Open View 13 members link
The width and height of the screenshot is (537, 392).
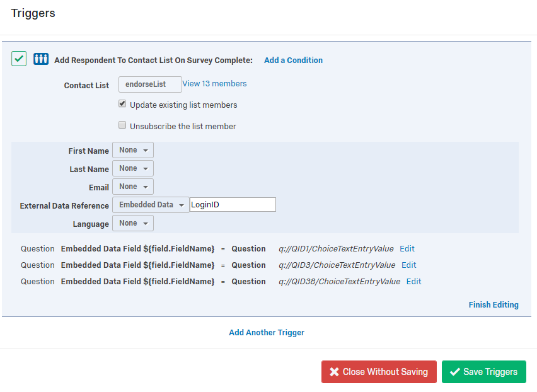[x=214, y=84]
